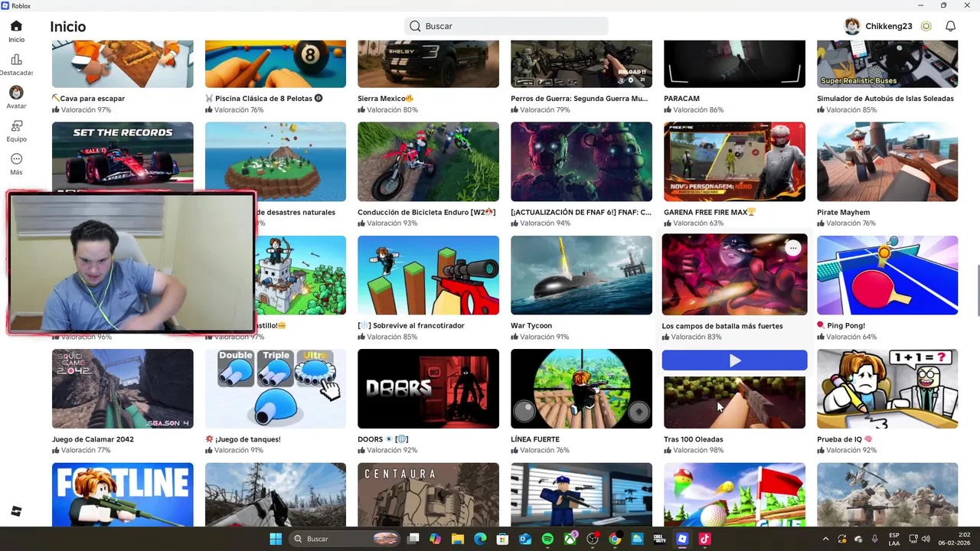Click the clock and date in taskbar

(954, 539)
